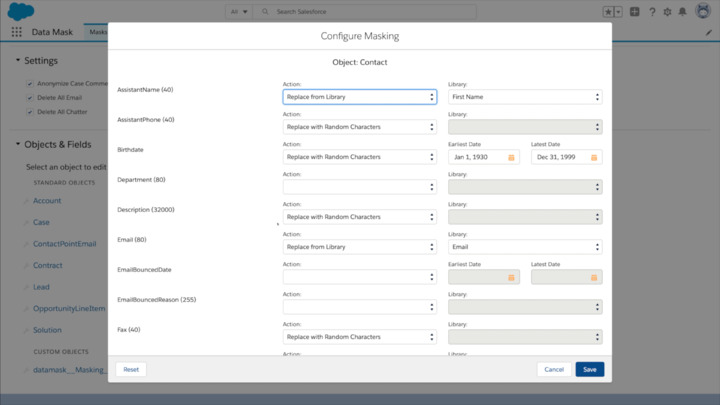Uncheck the Delete All Email checkbox
The height and width of the screenshot is (405, 720).
(x=30, y=97)
